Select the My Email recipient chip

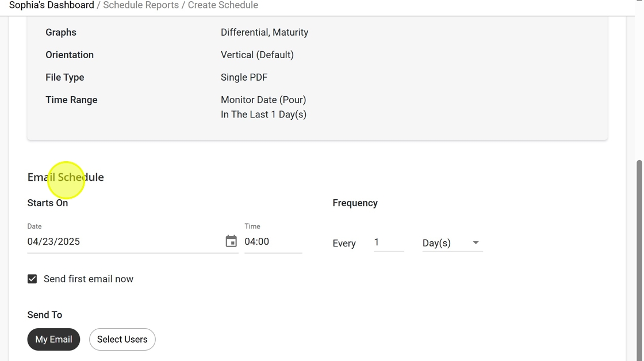(53, 339)
